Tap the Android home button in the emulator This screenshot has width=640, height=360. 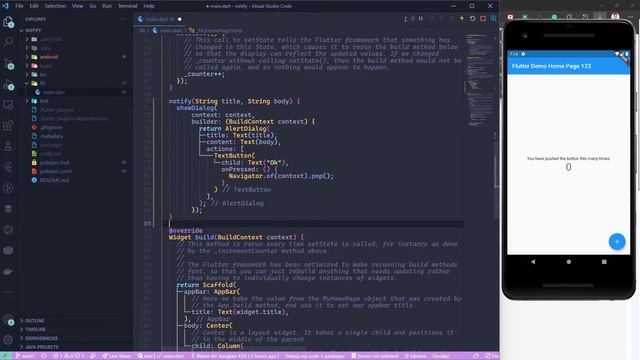click(569, 262)
